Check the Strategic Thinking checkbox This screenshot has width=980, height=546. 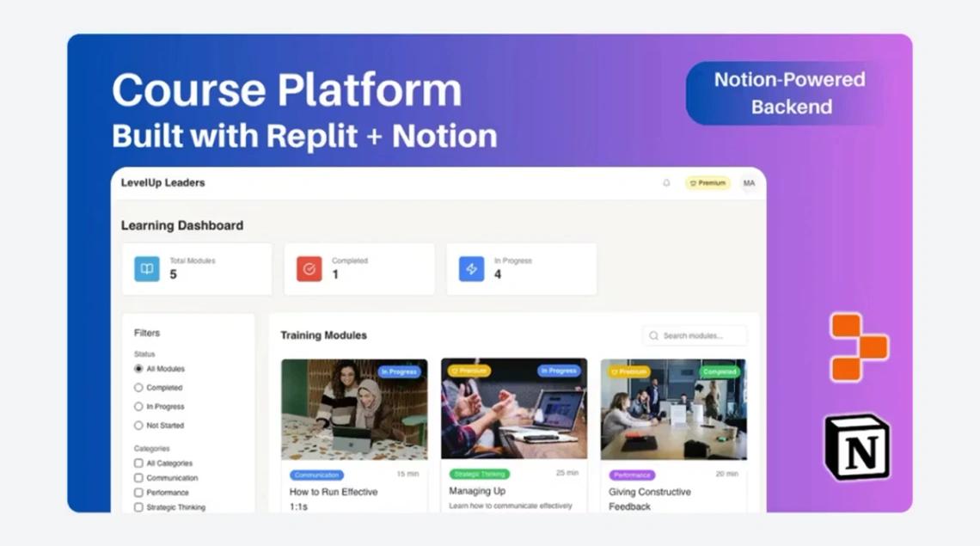138,507
